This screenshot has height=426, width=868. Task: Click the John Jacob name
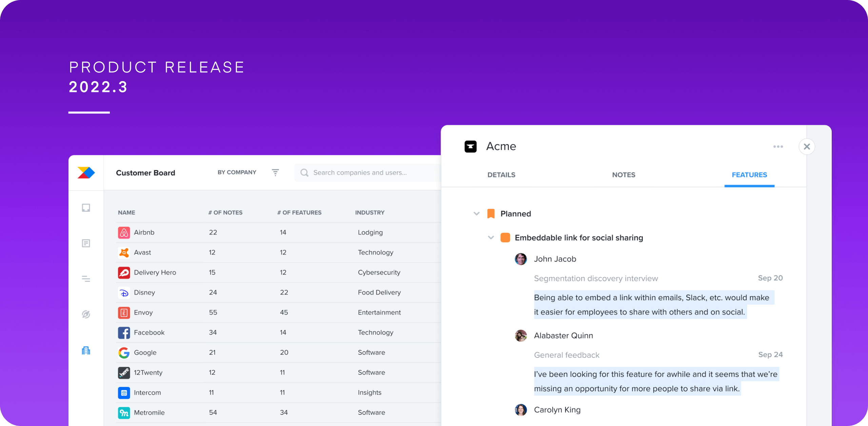click(x=555, y=259)
